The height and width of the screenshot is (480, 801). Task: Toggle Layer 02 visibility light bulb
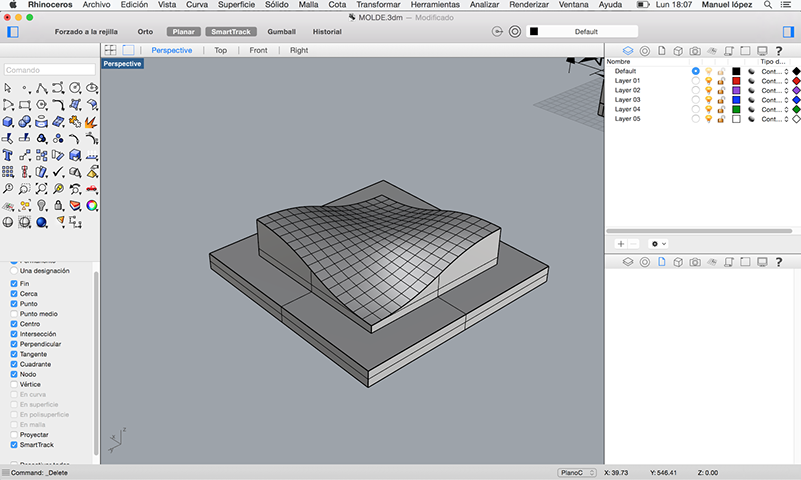point(709,90)
